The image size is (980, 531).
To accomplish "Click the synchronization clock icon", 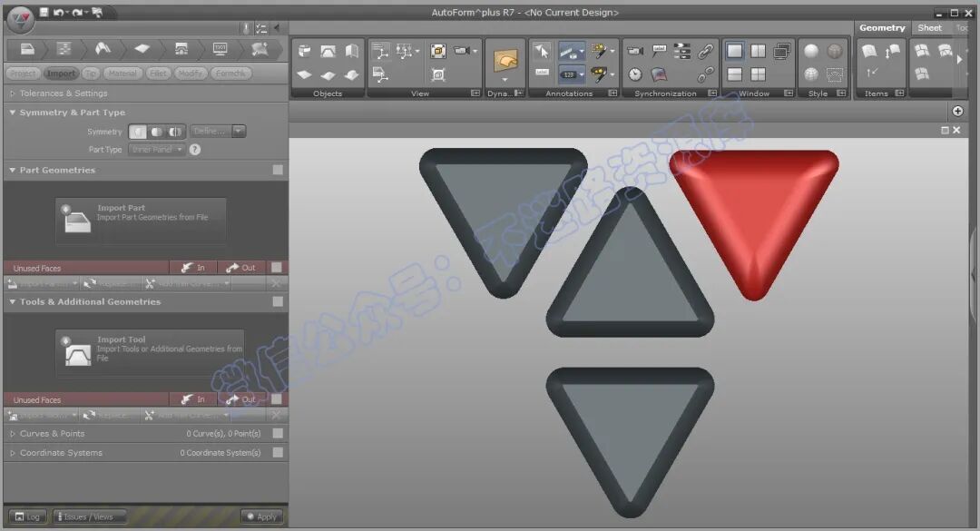I will pos(635,74).
